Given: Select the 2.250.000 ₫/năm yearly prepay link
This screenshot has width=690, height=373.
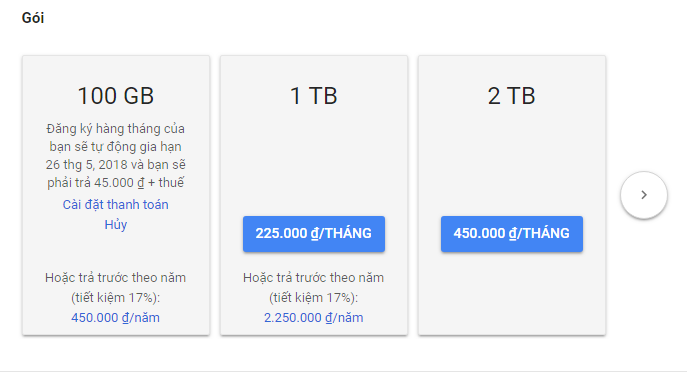Looking at the screenshot, I should point(313,318).
